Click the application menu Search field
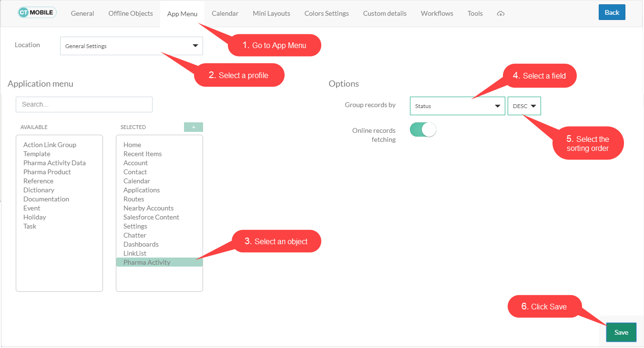Image resolution: width=644 pixels, height=348 pixels. (x=84, y=104)
